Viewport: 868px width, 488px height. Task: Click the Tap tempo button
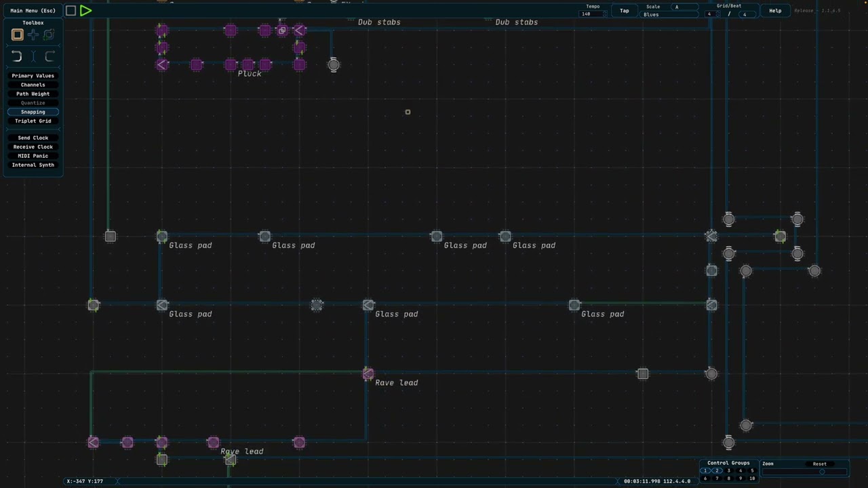pos(625,11)
